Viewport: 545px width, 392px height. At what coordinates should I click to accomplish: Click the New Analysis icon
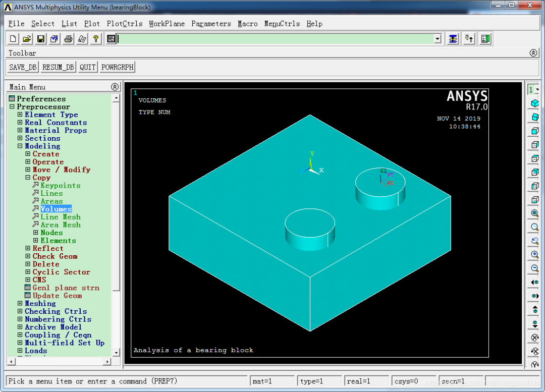[x=13, y=39]
